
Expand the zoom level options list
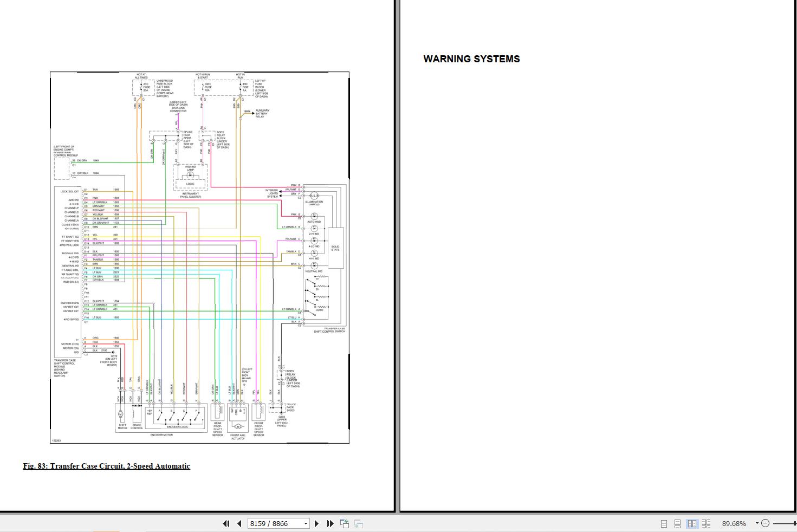(x=757, y=523)
